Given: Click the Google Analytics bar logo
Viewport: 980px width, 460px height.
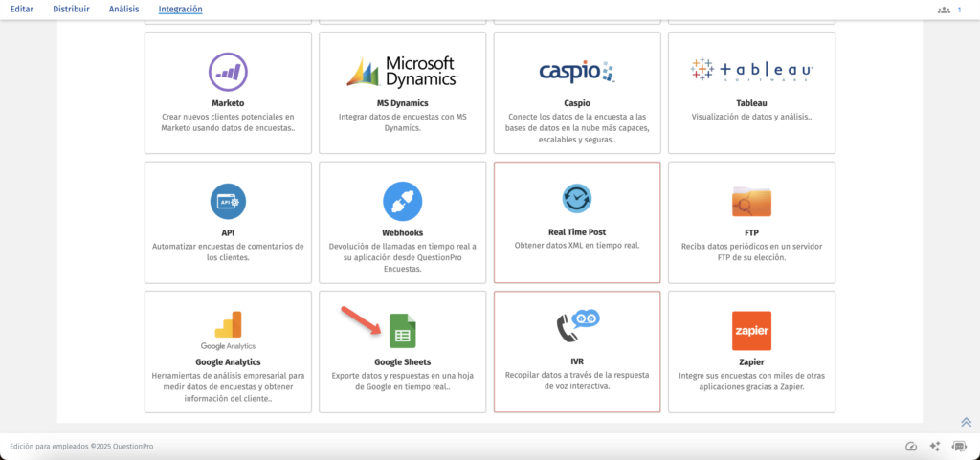Looking at the screenshot, I should click(x=228, y=331).
